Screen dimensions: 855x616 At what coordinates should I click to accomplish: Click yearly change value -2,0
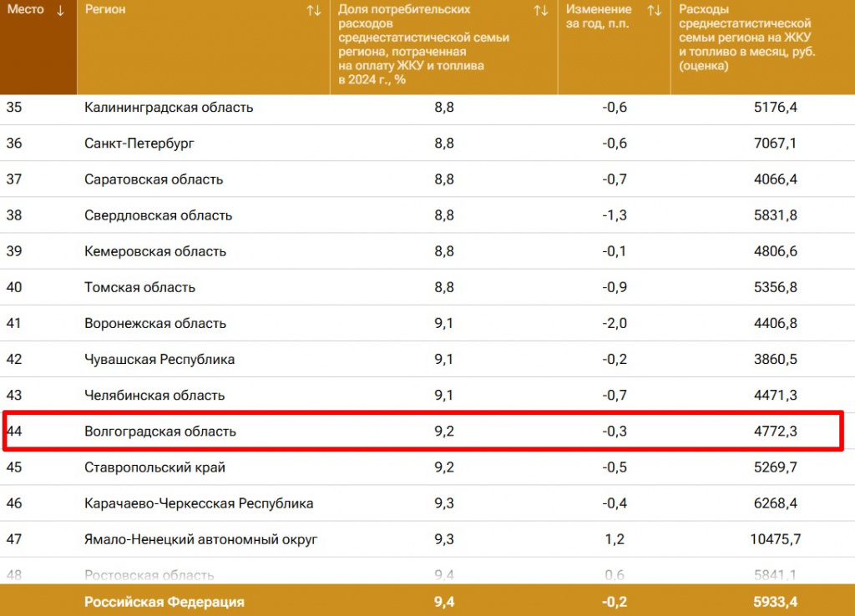(x=615, y=323)
